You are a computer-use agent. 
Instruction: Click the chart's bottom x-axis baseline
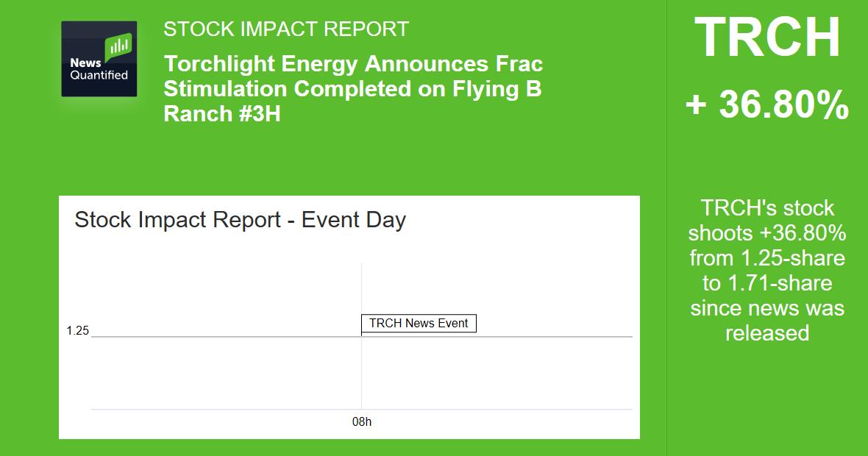coord(221,409)
